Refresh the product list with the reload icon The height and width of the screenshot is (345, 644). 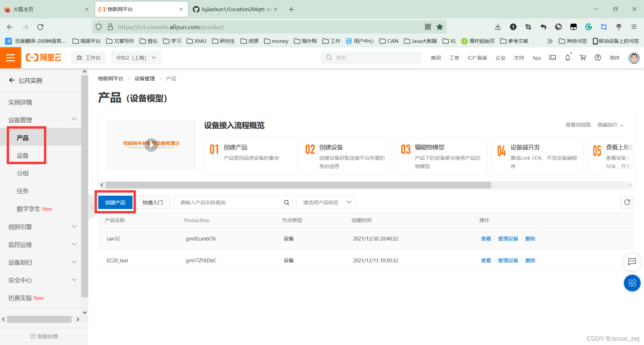pyautogui.click(x=627, y=202)
